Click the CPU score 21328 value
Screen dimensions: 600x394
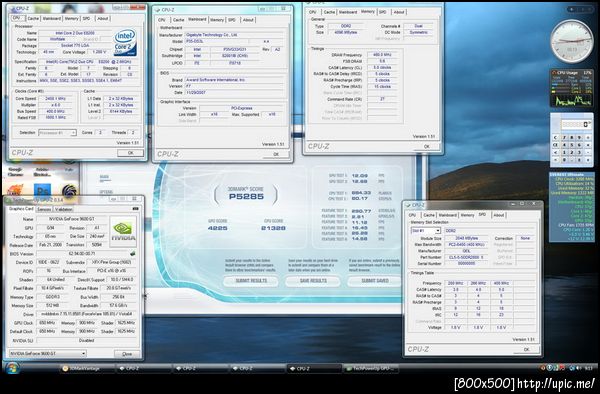(x=273, y=228)
